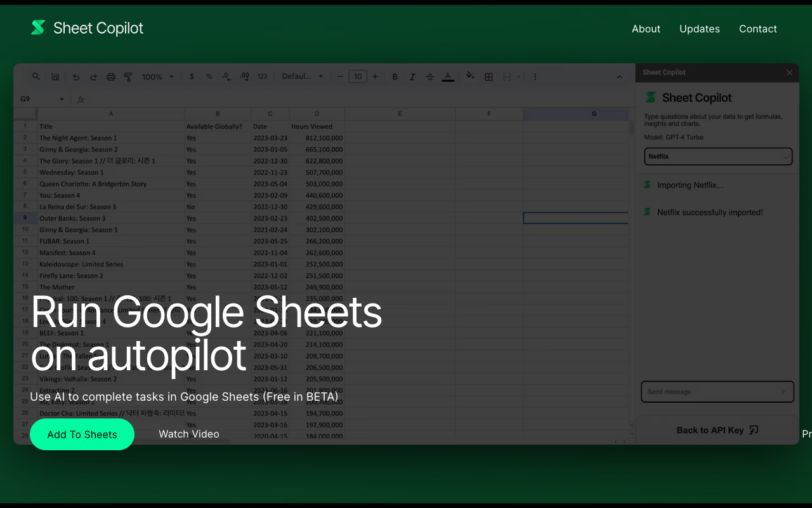Image resolution: width=812 pixels, height=508 pixels.
Task: Decrease font size with minus button
Action: [340, 77]
